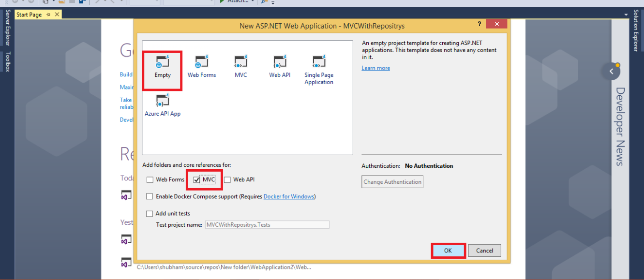Pick the MVC template icon
This screenshot has height=280, width=644.
pos(240,62)
